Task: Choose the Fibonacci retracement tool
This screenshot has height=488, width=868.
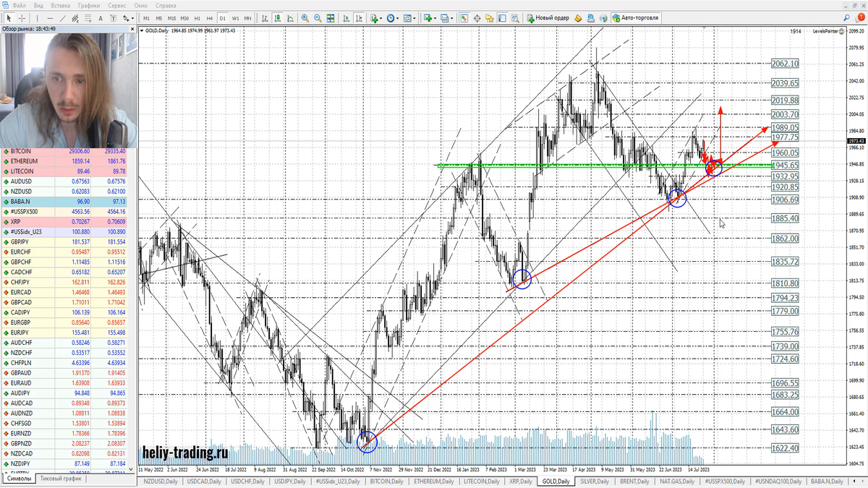Action: coord(88,17)
